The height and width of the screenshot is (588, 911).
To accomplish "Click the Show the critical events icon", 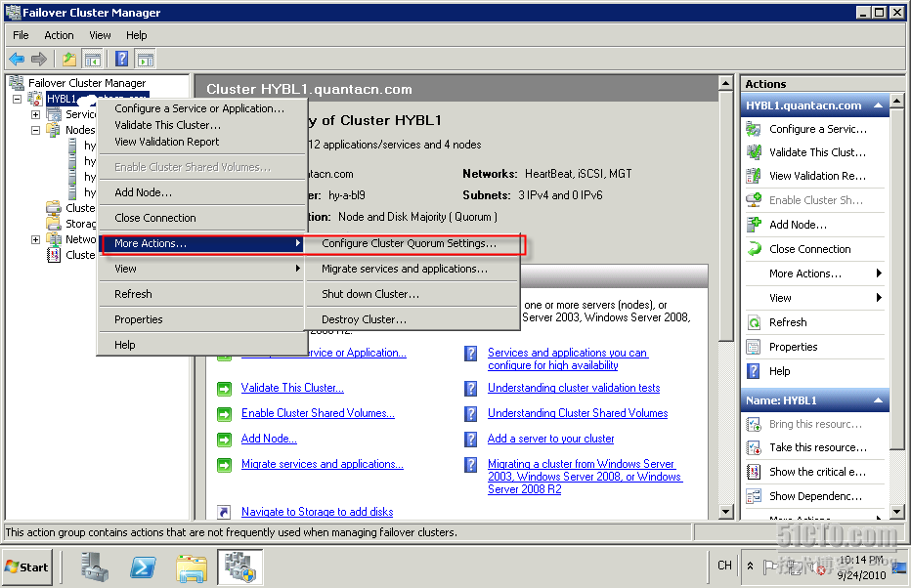I will [x=754, y=472].
